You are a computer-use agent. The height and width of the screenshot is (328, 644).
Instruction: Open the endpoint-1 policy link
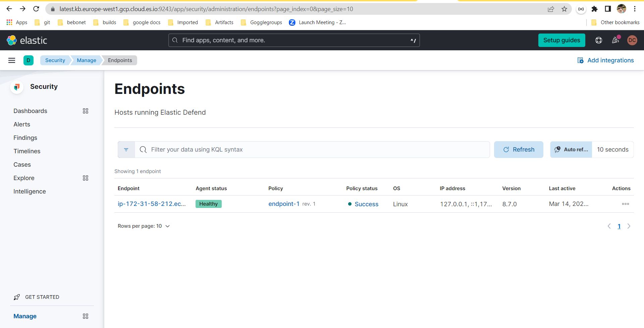tap(284, 204)
